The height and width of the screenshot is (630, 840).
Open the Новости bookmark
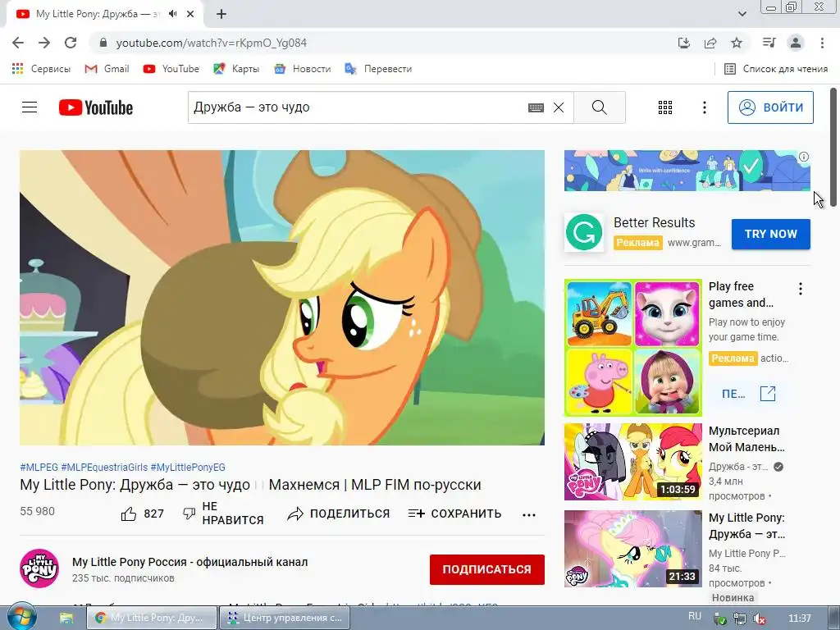[x=303, y=69]
